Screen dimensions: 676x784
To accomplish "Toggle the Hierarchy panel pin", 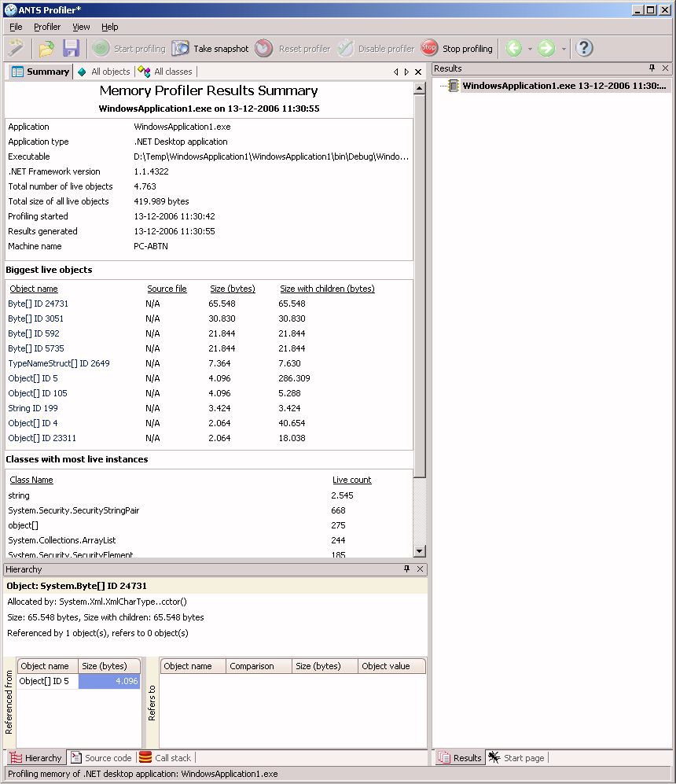I will click(406, 569).
